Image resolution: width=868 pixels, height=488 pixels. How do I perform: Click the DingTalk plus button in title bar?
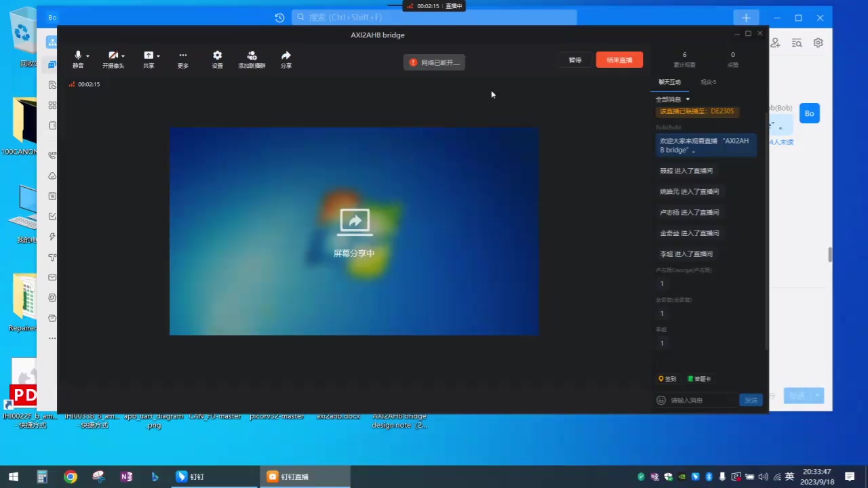click(x=746, y=18)
